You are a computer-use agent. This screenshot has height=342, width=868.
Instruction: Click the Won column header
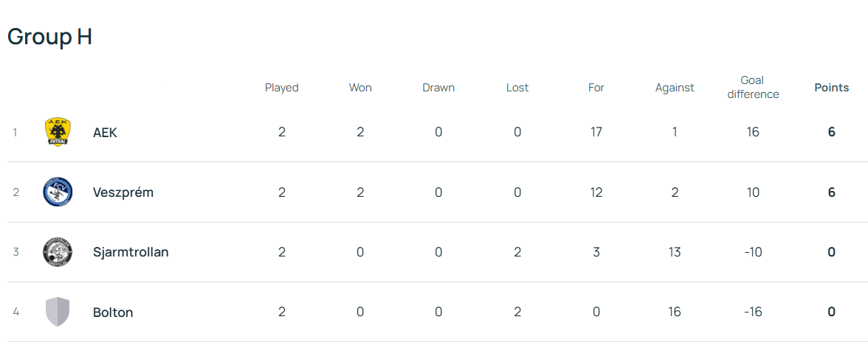click(360, 88)
